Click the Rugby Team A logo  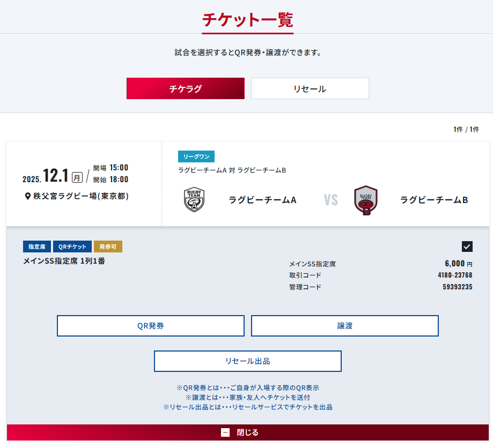[x=194, y=200]
